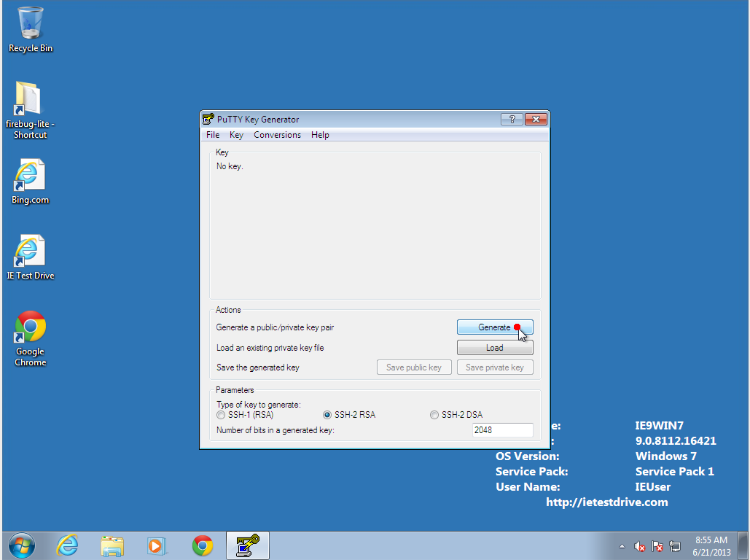Launch Google Chrome from the taskbar
This screenshot has height=560, width=750.
click(203, 545)
